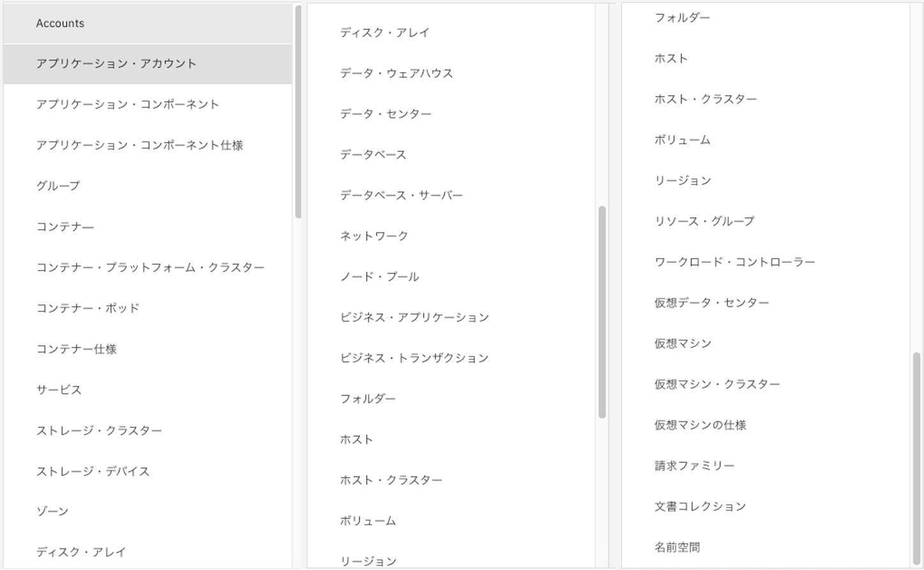
Task: Click the 請求ファミリー list item
Action: pos(694,466)
